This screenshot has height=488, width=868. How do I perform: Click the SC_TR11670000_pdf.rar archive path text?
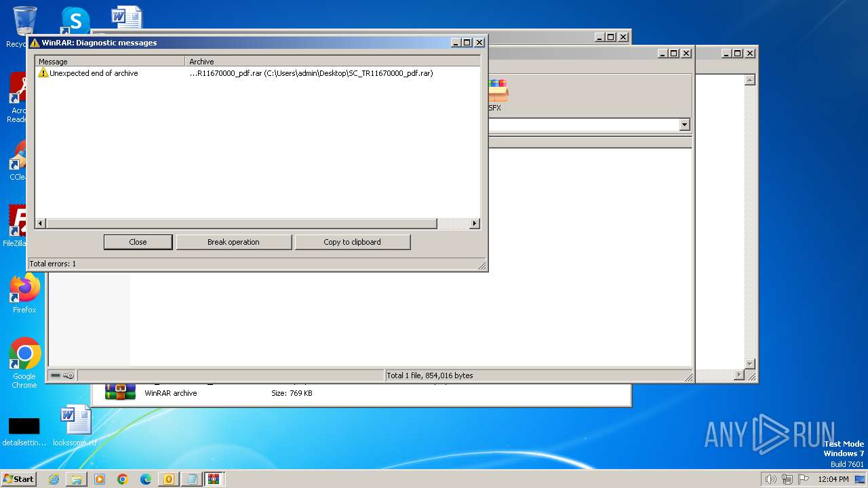[311, 73]
